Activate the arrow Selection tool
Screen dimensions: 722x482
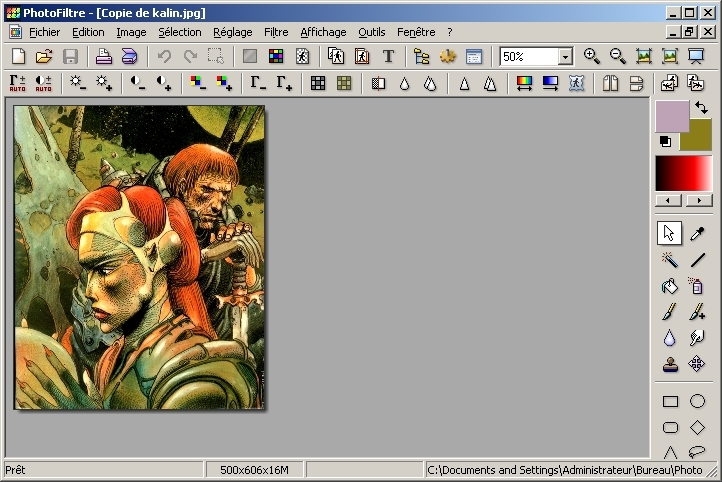pos(669,233)
